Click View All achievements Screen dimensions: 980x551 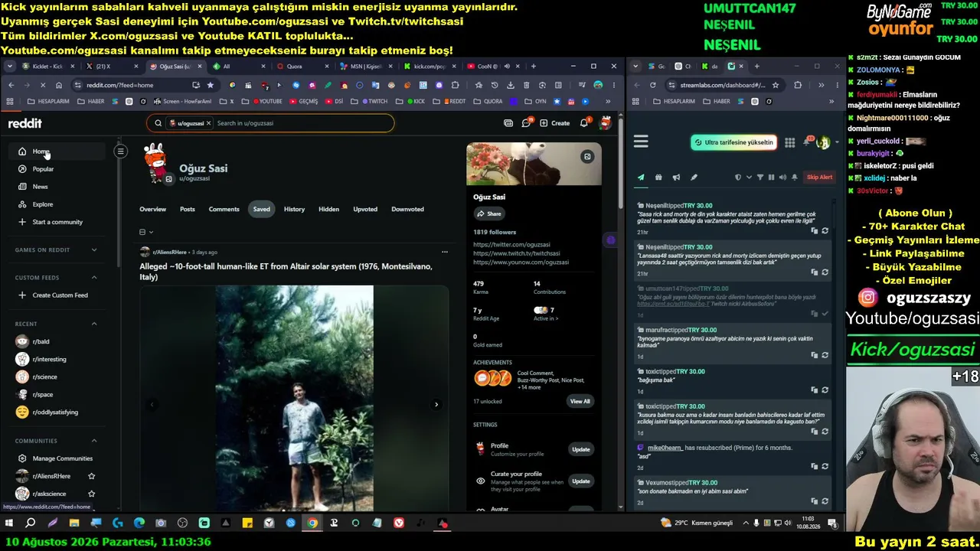tap(580, 401)
